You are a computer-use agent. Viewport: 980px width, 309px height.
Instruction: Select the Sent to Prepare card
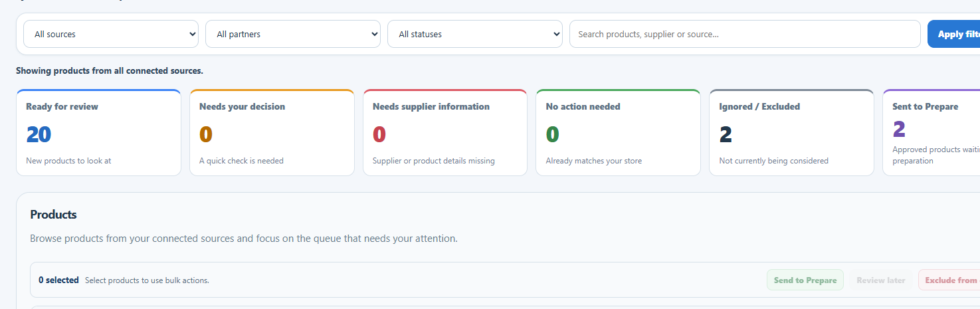931,133
